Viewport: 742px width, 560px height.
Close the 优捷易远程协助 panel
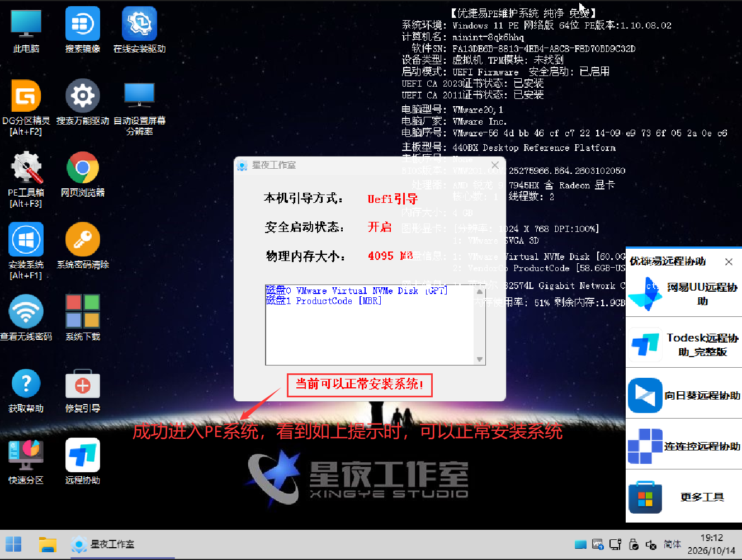[x=729, y=262]
